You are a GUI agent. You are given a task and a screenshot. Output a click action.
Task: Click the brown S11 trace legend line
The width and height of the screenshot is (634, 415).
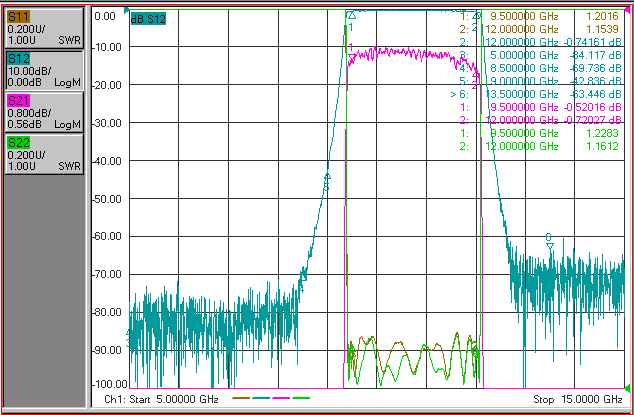pyautogui.click(x=241, y=398)
